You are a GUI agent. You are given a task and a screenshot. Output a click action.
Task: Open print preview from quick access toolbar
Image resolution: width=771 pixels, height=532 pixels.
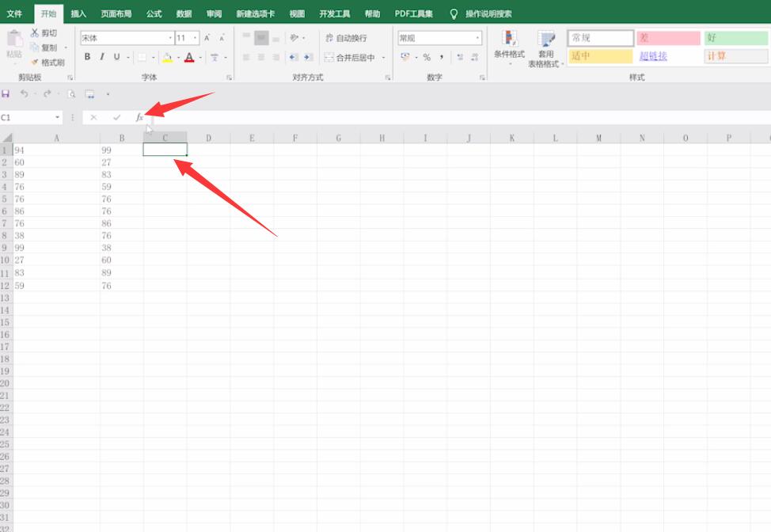click(x=71, y=94)
